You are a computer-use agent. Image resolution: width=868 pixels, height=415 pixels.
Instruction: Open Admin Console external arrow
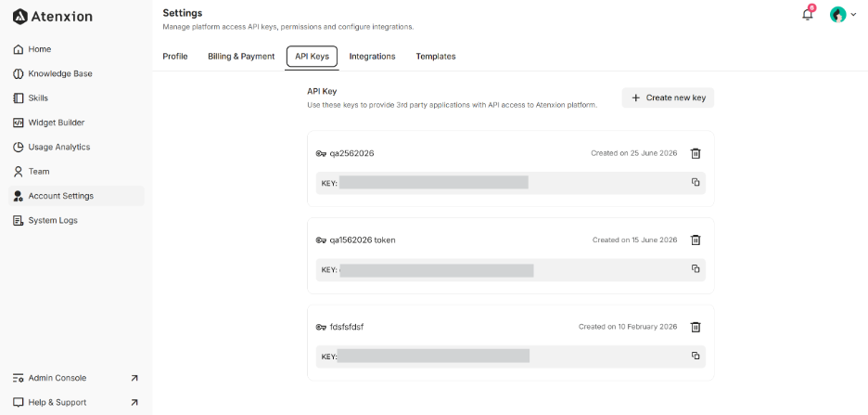[134, 378]
